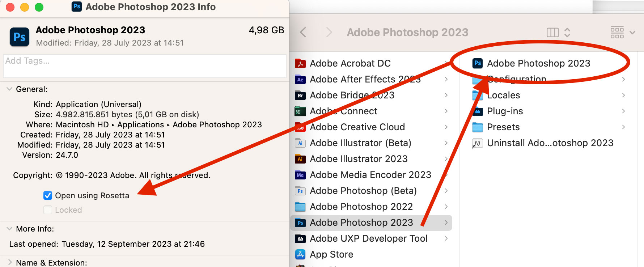Zoom the Info window with green button

pos(39,7)
